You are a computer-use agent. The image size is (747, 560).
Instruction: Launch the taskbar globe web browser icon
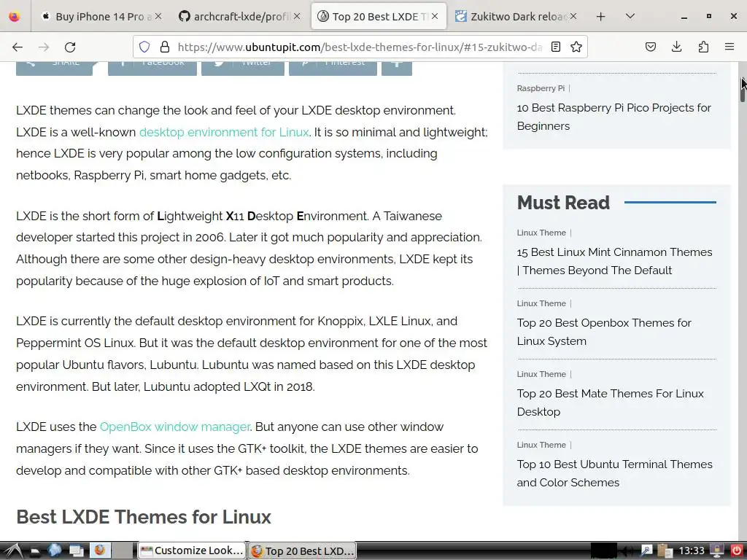point(54,551)
